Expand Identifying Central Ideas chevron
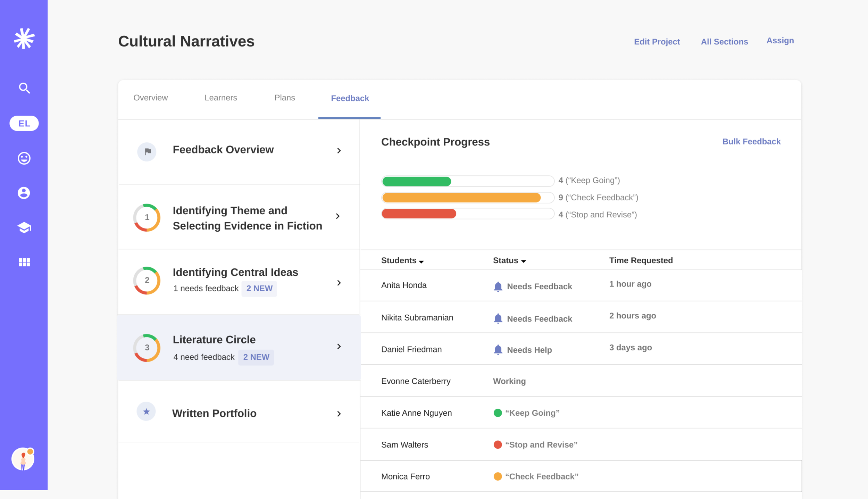This screenshot has width=868, height=499. pyautogui.click(x=339, y=283)
